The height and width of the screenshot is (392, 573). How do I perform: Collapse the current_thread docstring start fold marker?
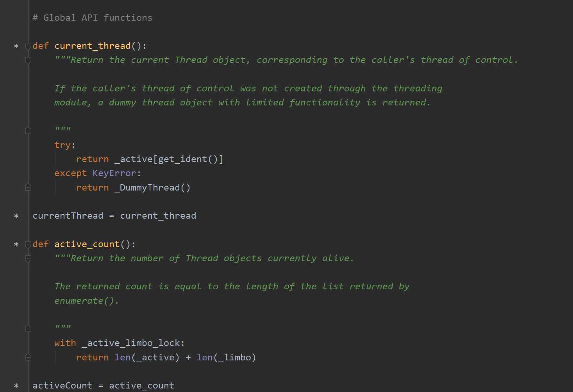click(x=28, y=60)
